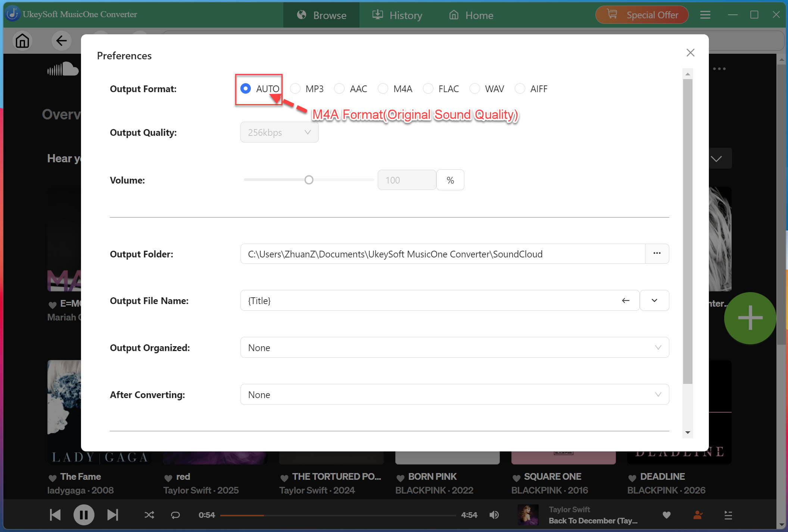
Task: Click the volume percentage input field
Action: [x=407, y=180]
